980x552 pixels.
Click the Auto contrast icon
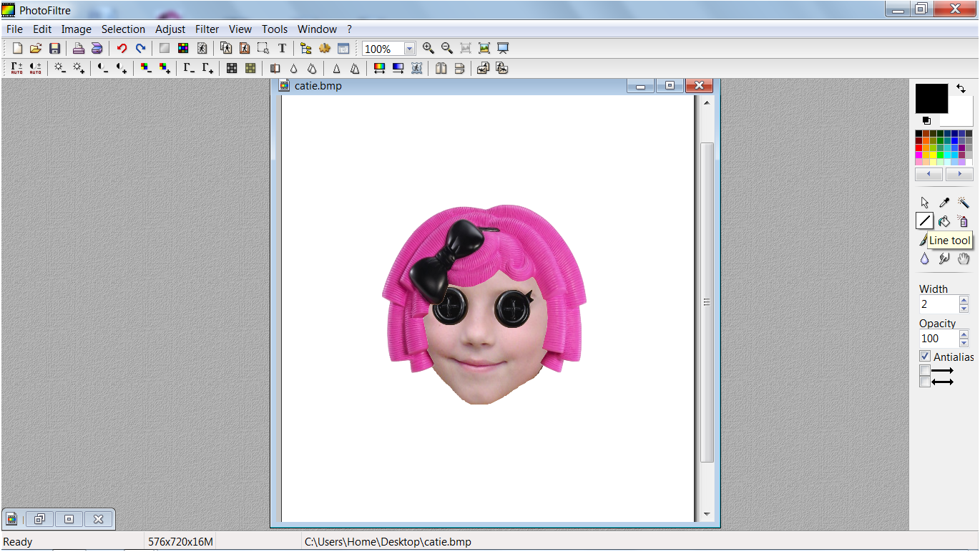35,68
